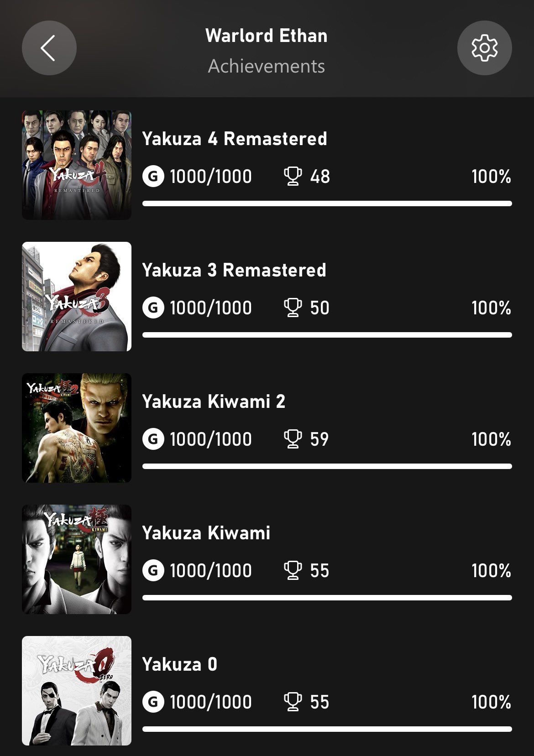Tap the trophy icon next to 48
Screen dimensions: 534x756
point(293,177)
